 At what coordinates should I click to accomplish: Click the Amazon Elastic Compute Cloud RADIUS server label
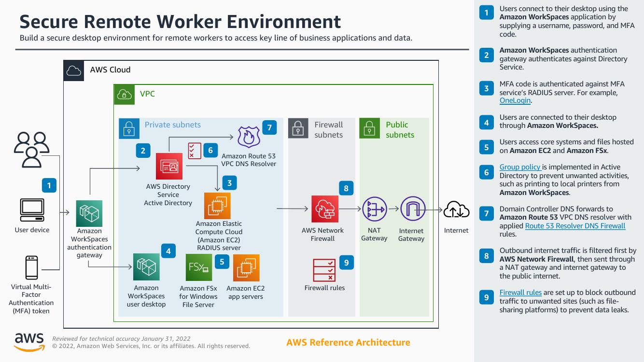[219, 236]
